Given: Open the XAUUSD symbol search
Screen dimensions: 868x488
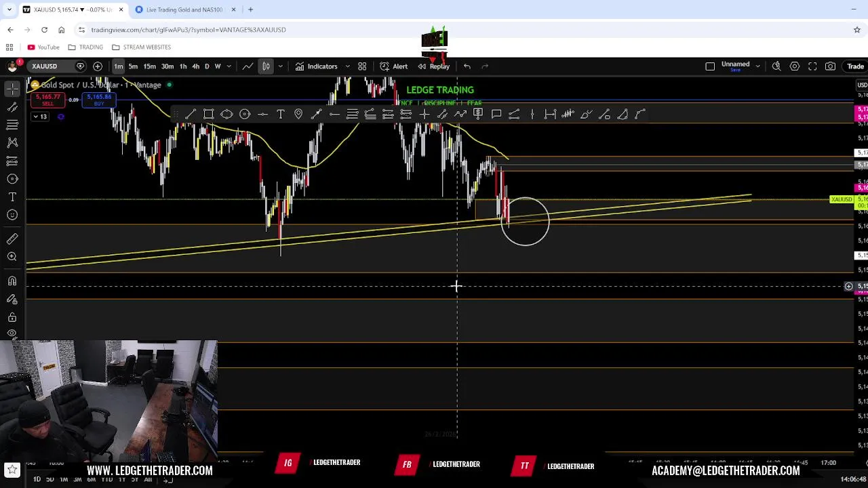Looking at the screenshot, I should coord(44,66).
